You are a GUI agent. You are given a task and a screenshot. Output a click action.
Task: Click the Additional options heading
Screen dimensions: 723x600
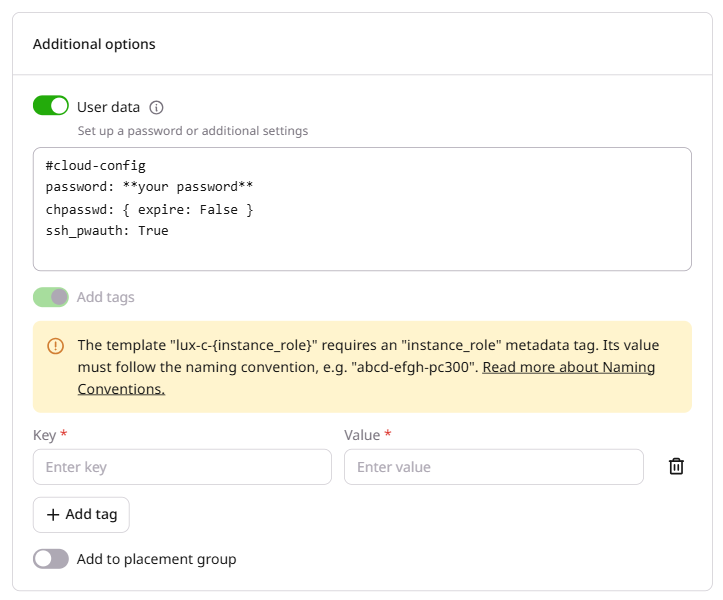click(94, 44)
